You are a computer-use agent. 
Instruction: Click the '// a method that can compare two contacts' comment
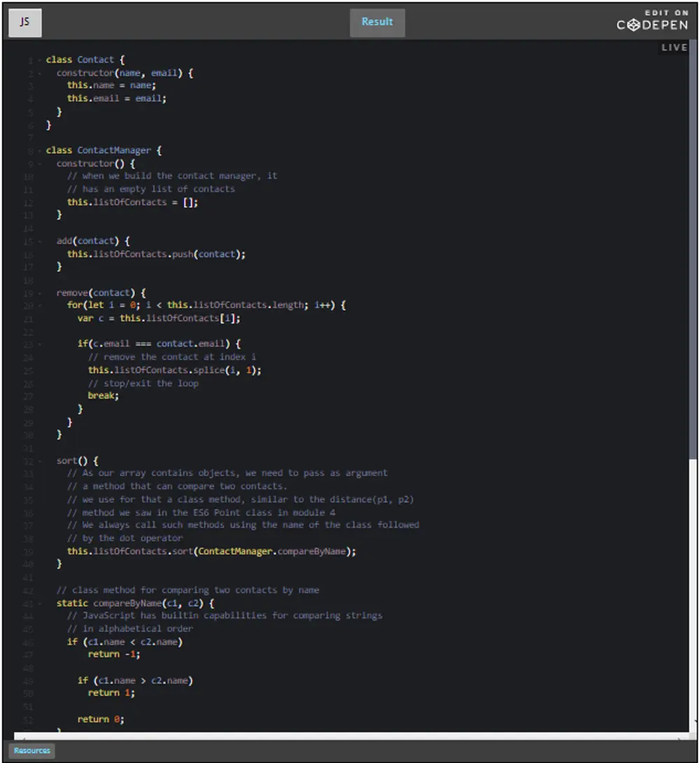(x=177, y=486)
